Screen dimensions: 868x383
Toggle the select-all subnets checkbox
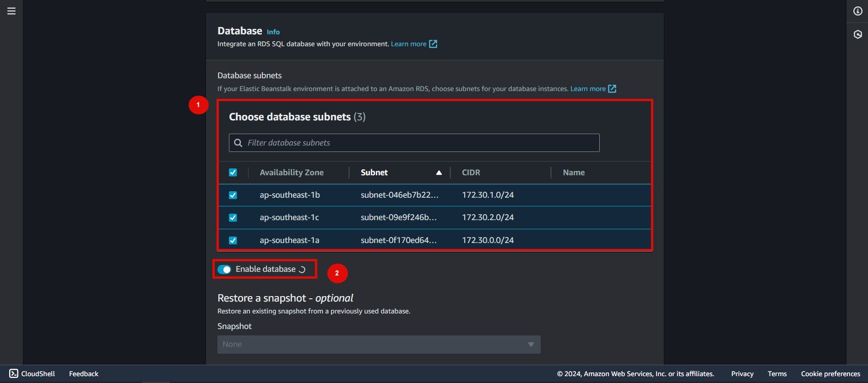pos(233,173)
